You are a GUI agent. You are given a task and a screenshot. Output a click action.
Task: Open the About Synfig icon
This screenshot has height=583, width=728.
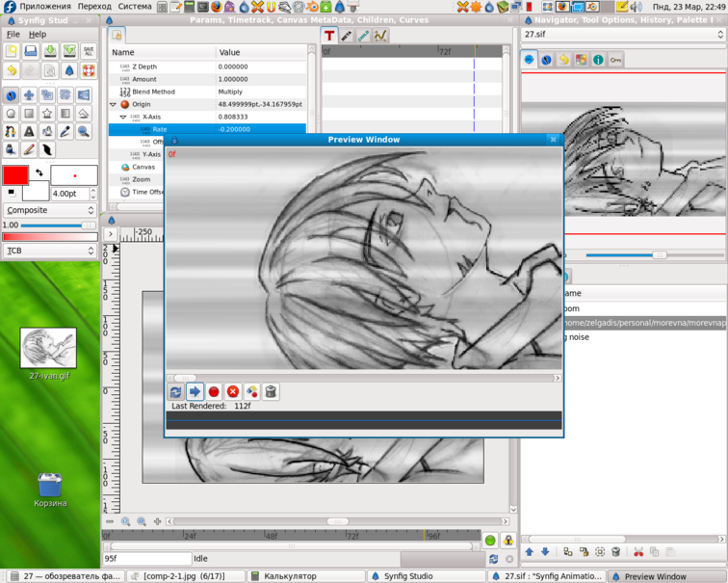69,70
